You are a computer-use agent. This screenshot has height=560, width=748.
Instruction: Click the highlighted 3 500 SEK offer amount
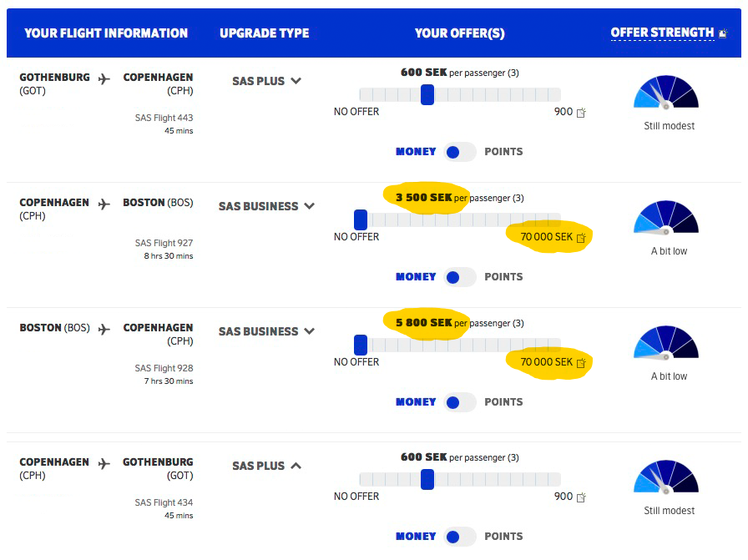tap(424, 198)
